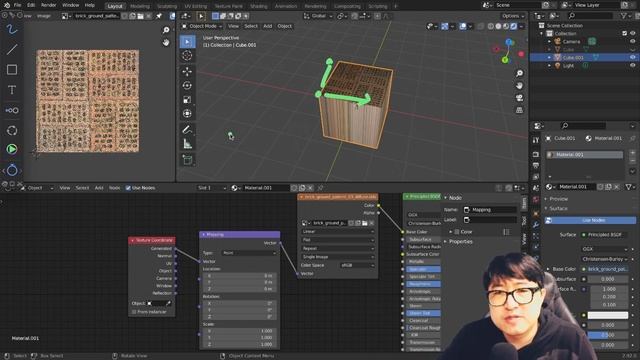The image size is (640, 360).
Task: Click the zoom icon in the image editor
Action: [x=166, y=30]
